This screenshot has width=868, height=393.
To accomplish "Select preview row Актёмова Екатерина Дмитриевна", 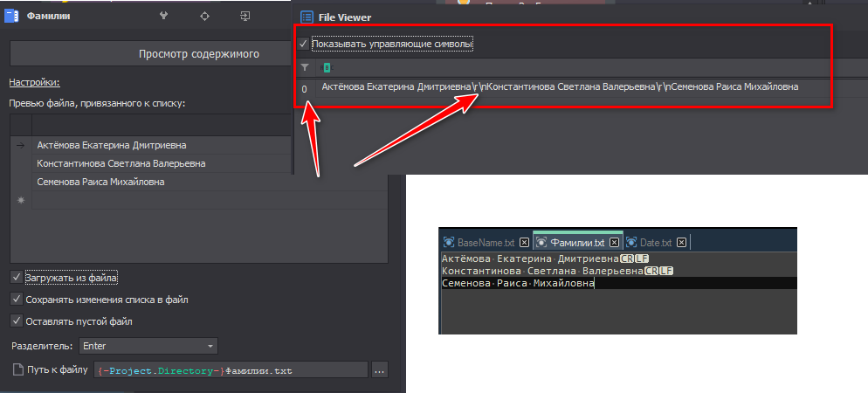I will pyautogui.click(x=162, y=145).
